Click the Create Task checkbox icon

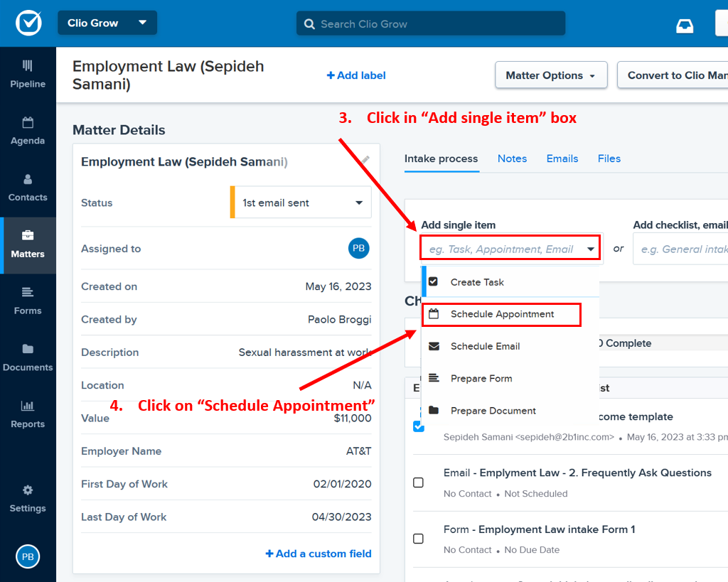click(x=433, y=281)
